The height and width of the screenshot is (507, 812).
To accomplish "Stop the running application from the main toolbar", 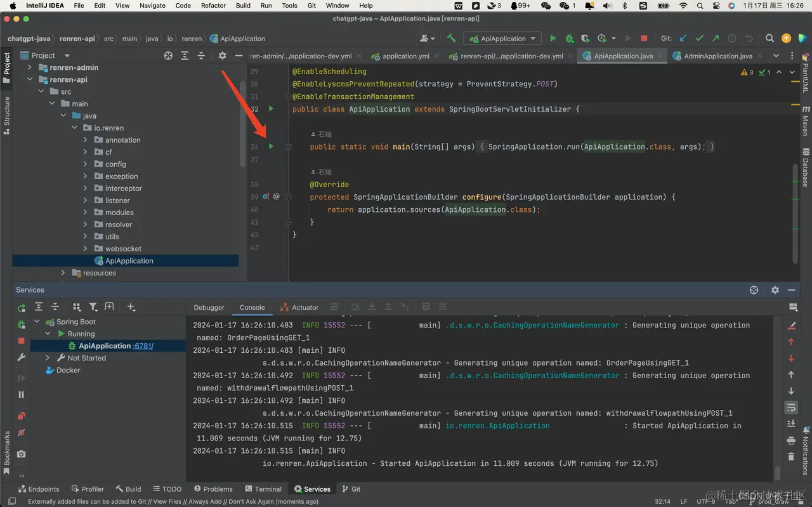I will pos(644,38).
